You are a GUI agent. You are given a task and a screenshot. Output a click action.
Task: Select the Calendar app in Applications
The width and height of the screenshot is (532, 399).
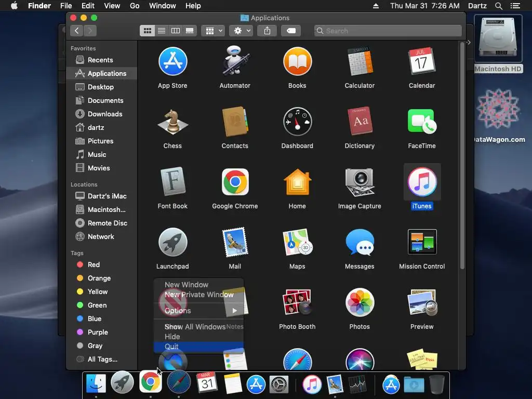[x=422, y=61]
